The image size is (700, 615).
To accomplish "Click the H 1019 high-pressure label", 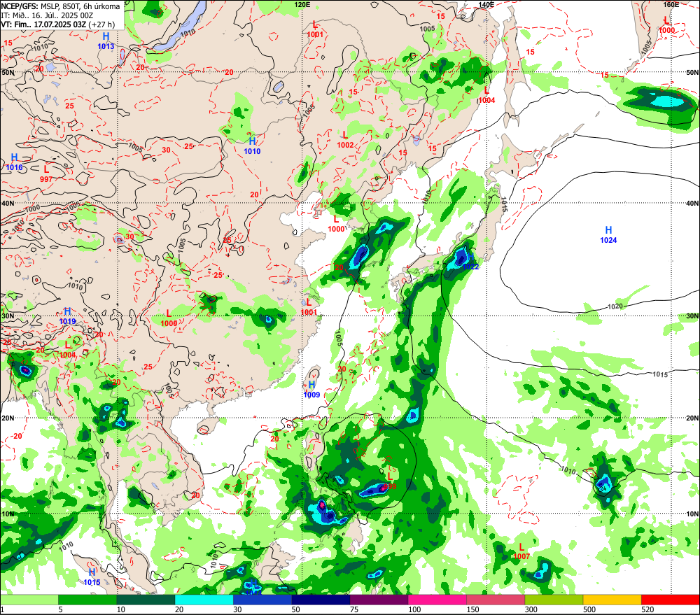I will coord(67,316).
